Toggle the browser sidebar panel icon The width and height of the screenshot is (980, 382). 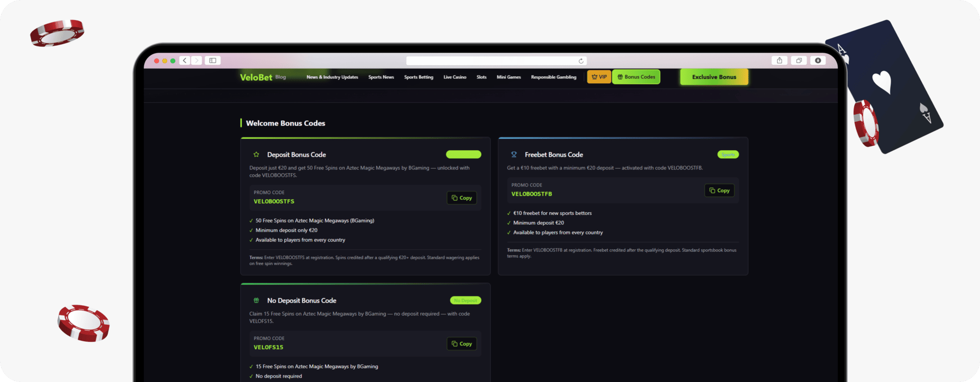(x=213, y=60)
